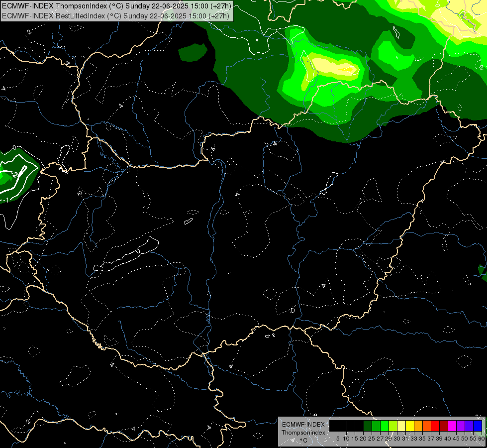Click the yellow-green 29–30 legend swatch
The width and height of the screenshot is (487, 448).
pos(393,426)
